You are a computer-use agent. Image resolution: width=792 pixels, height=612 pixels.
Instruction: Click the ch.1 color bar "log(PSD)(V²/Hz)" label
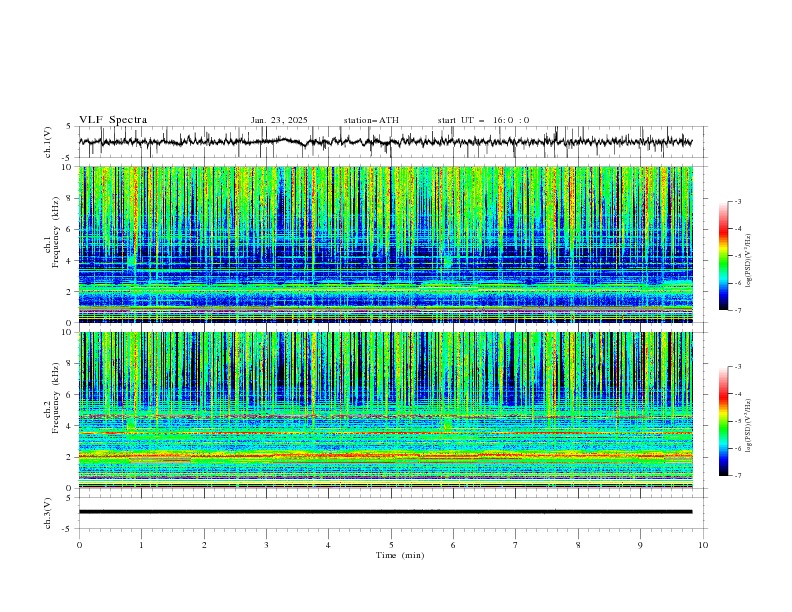[x=749, y=261]
